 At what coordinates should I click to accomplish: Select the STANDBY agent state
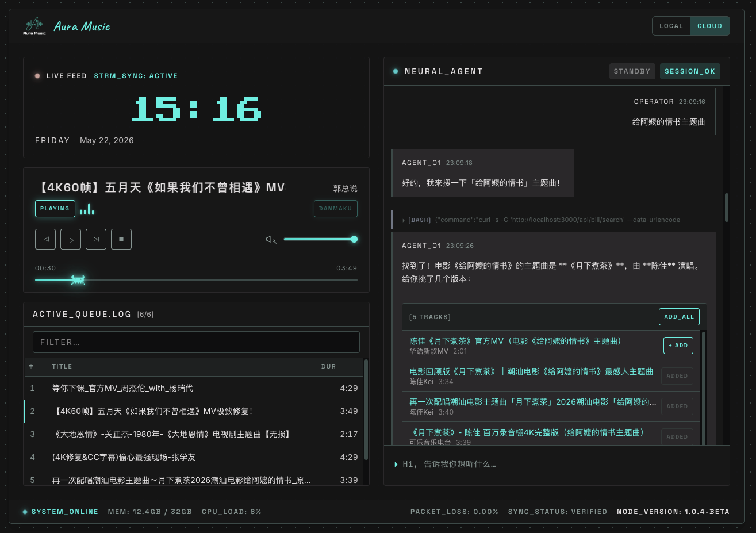(632, 71)
